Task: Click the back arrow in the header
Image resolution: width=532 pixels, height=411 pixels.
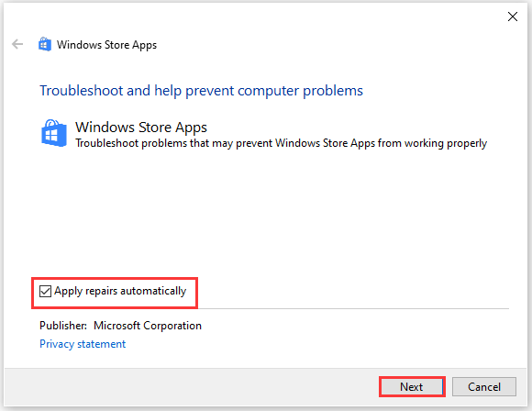Action: tap(17, 44)
